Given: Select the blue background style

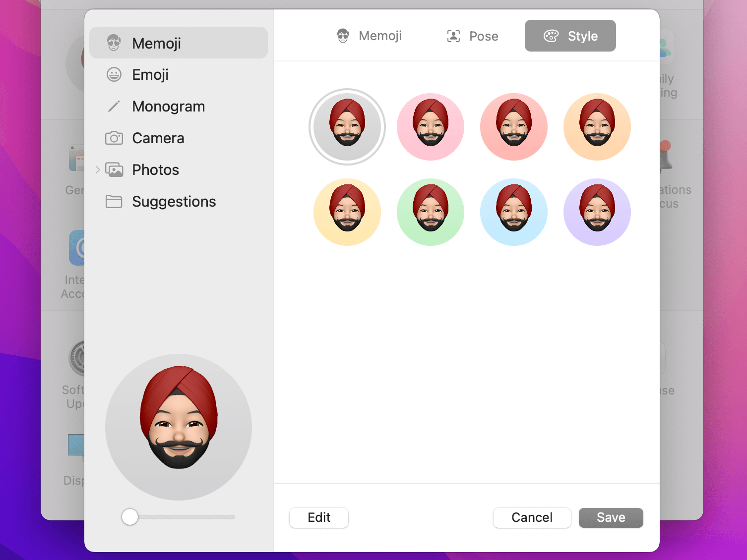Looking at the screenshot, I should (x=513, y=212).
